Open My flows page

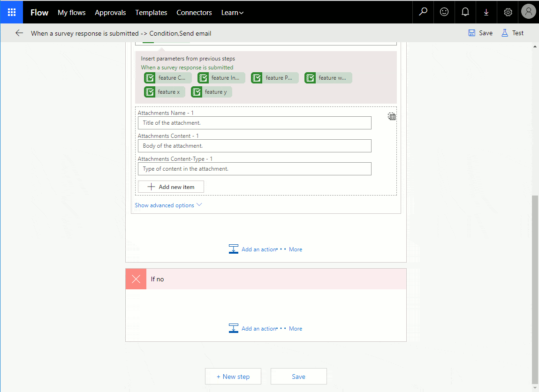[x=71, y=13]
